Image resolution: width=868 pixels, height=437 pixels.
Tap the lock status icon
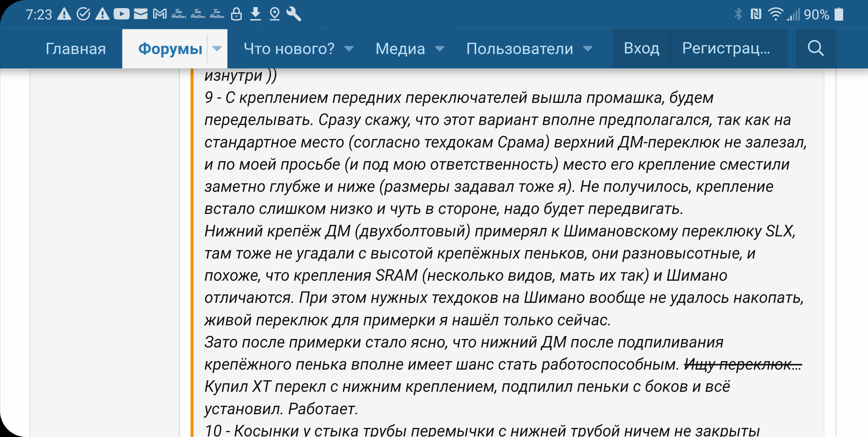tap(236, 14)
